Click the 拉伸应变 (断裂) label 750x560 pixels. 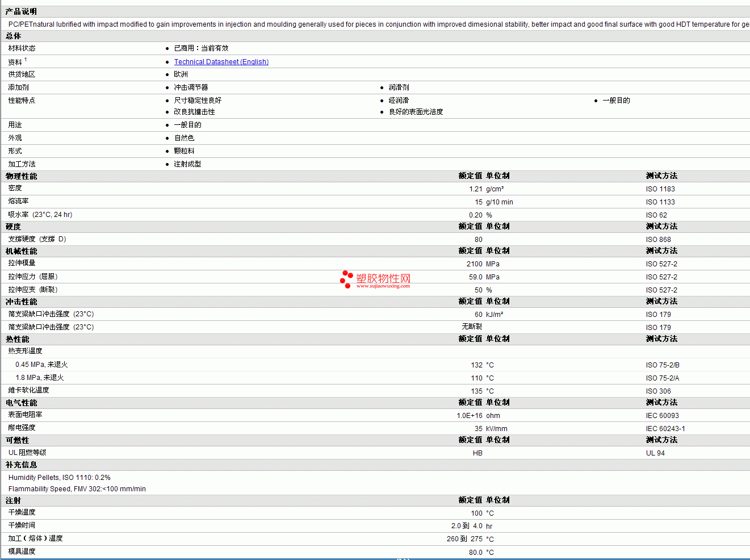(x=33, y=290)
